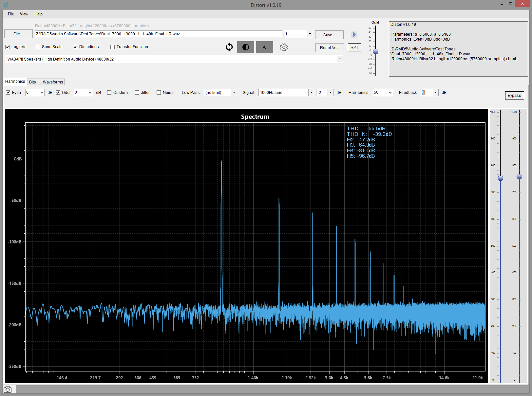Enable the Transfer Function checkbox
The image size is (532, 396).
(x=112, y=47)
